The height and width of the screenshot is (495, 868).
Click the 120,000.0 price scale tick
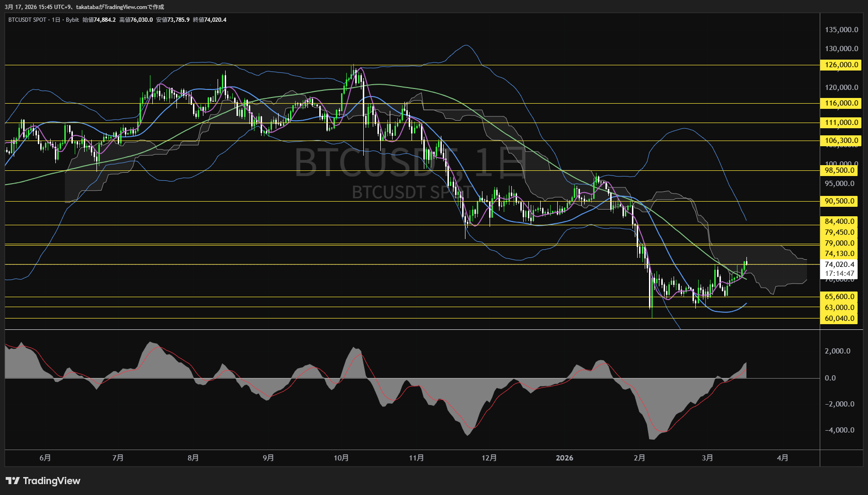click(842, 88)
